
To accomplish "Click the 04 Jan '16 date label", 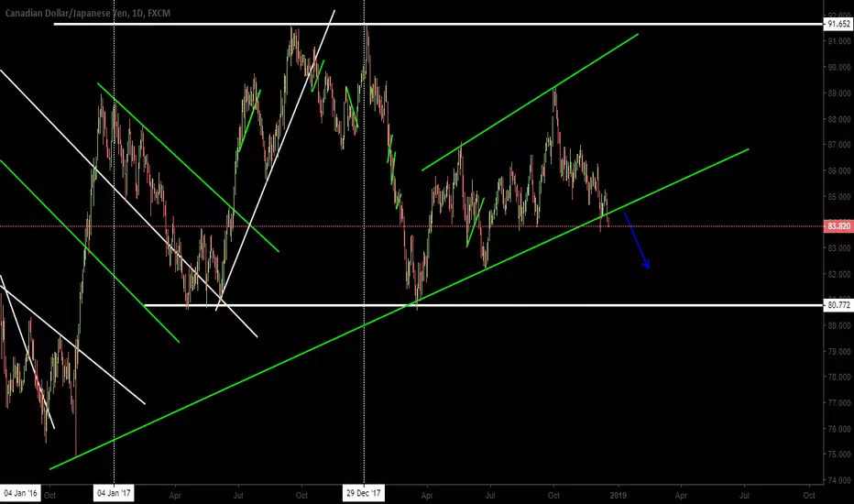I will [20, 494].
